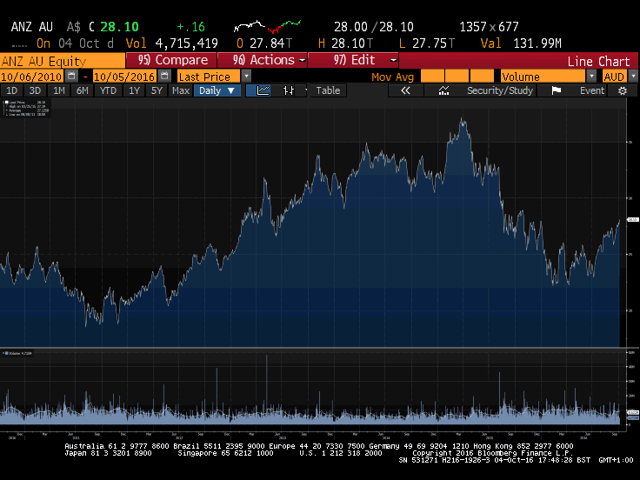Click the first Mov Avg input box
This screenshot has height=480, width=640.
click(432, 76)
